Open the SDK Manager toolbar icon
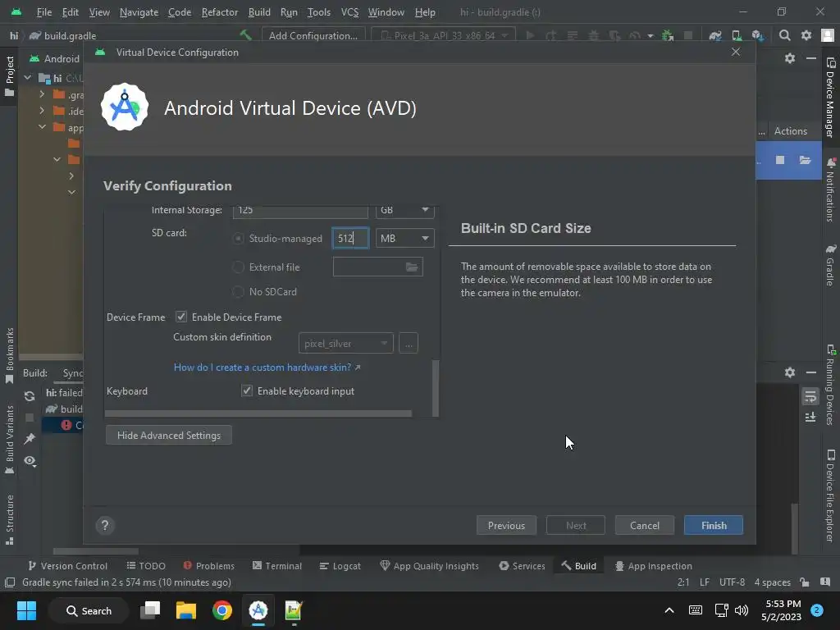The height and width of the screenshot is (630, 840). 757,35
